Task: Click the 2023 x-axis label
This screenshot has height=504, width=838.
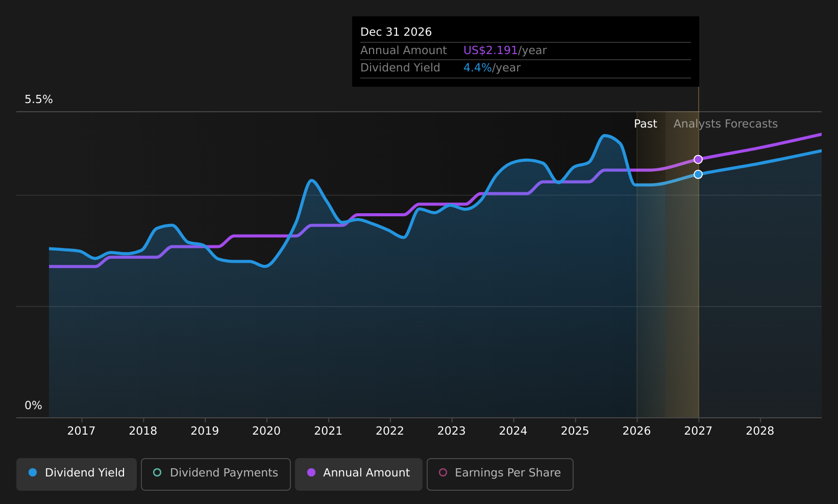Action: click(452, 431)
